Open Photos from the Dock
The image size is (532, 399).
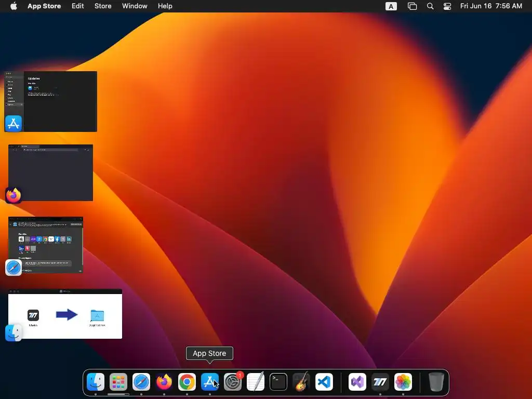403,382
